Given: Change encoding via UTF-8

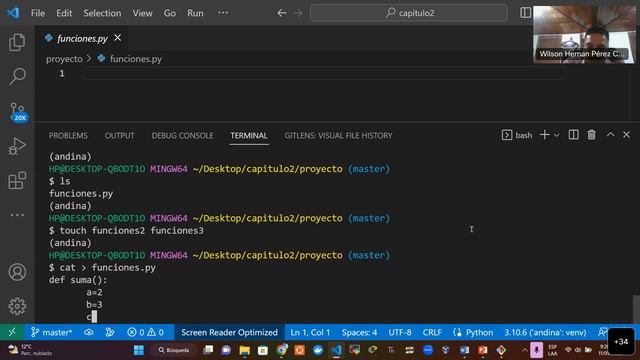Looking at the screenshot, I should pos(400,332).
